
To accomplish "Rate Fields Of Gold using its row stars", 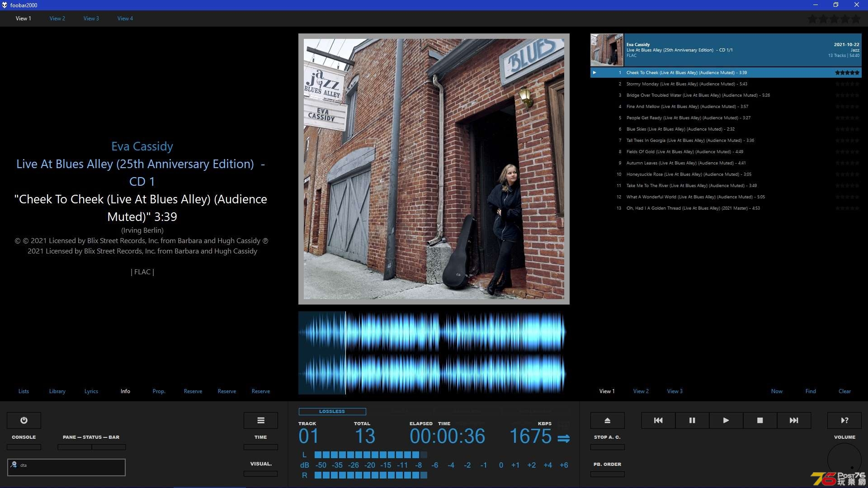I will (847, 151).
